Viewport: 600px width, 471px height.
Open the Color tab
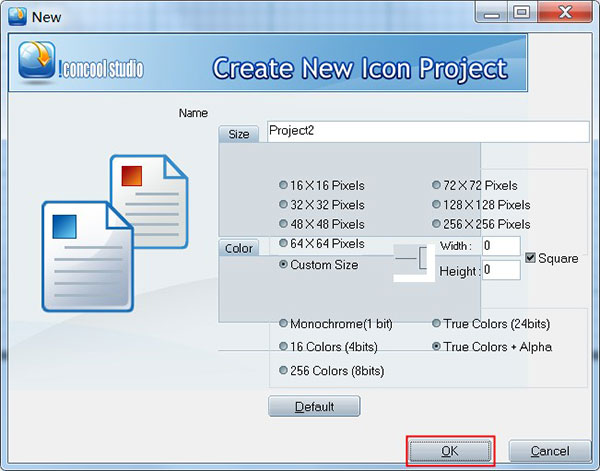(239, 248)
